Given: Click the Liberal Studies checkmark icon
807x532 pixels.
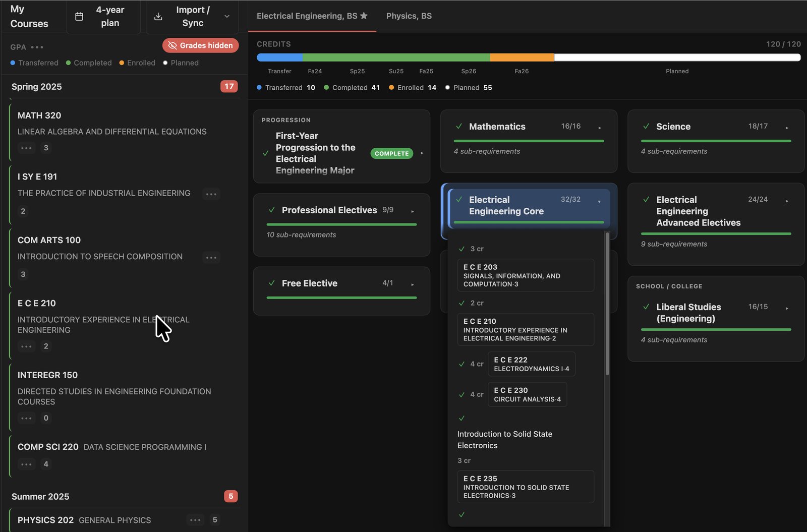Looking at the screenshot, I should pyautogui.click(x=646, y=307).
